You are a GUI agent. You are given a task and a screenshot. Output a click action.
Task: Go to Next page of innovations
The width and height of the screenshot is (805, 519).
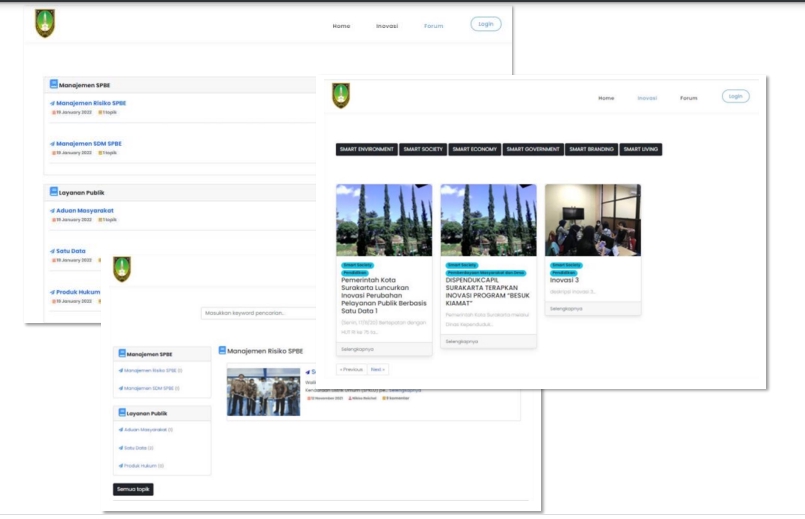[x=378, y=370]
